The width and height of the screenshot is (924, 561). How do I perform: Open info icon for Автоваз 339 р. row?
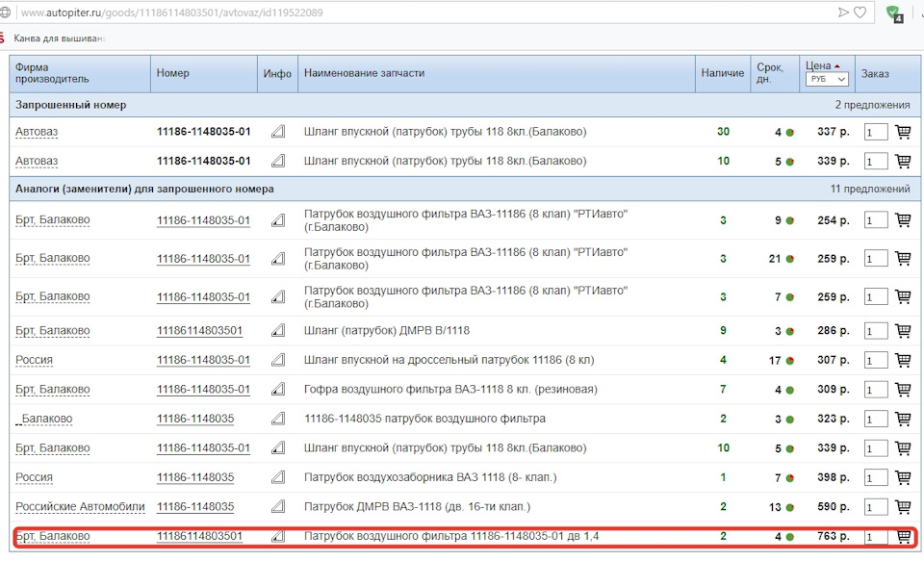278,161
